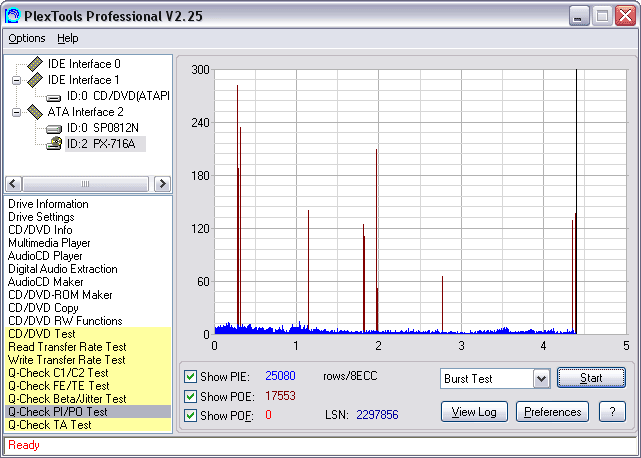The image size is (641, 458).
Task: Open CD/DVD Info
Action: coord(40,230)
